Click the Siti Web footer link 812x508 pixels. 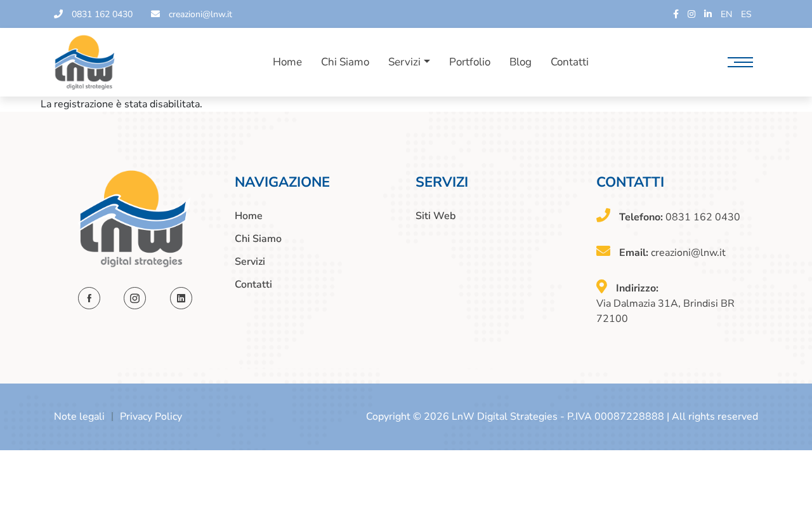click(435, 216)
